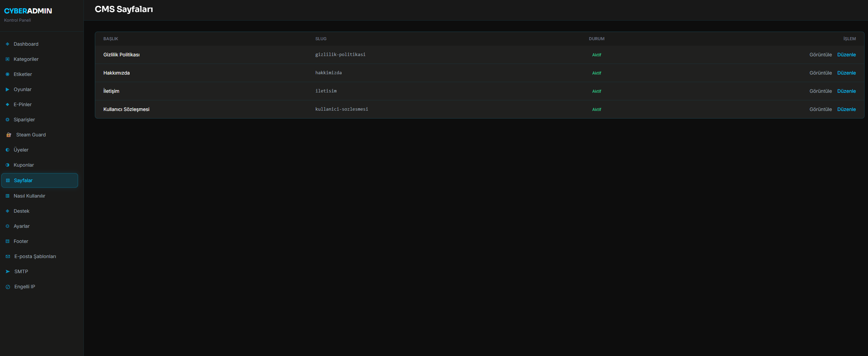868x356 pixels.
Task: Open the Steam Guard page
Action: tap(40, 135)
